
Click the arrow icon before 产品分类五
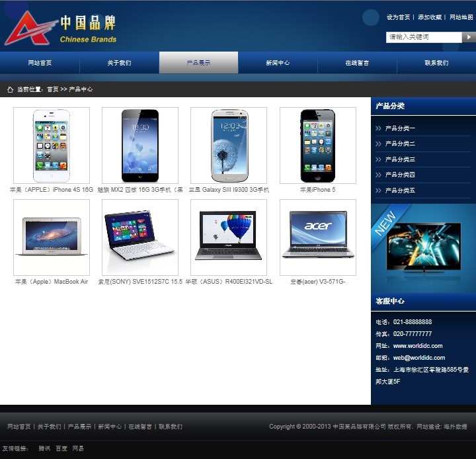point(378,190)
